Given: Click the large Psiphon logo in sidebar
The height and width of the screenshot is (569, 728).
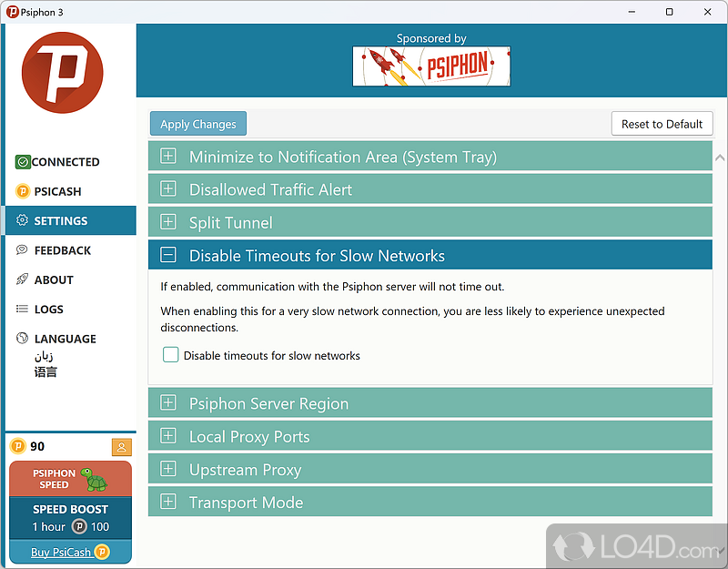Looking at the screenshot, I should (62, 73).
